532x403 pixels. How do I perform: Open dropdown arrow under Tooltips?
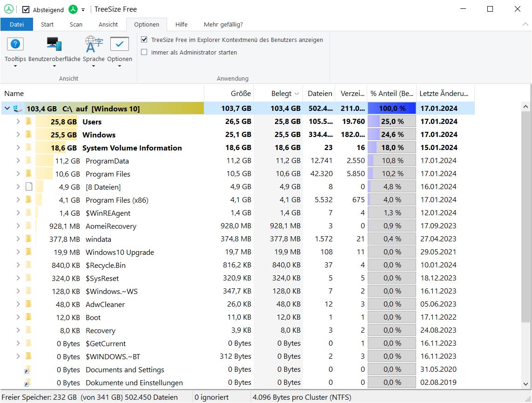(x=15, y=66)
